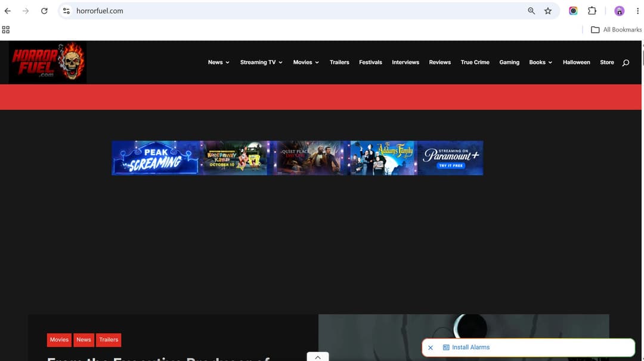Open the Halloween nav item
Screen dimensions: 644x361
click(x=576, y=63)
